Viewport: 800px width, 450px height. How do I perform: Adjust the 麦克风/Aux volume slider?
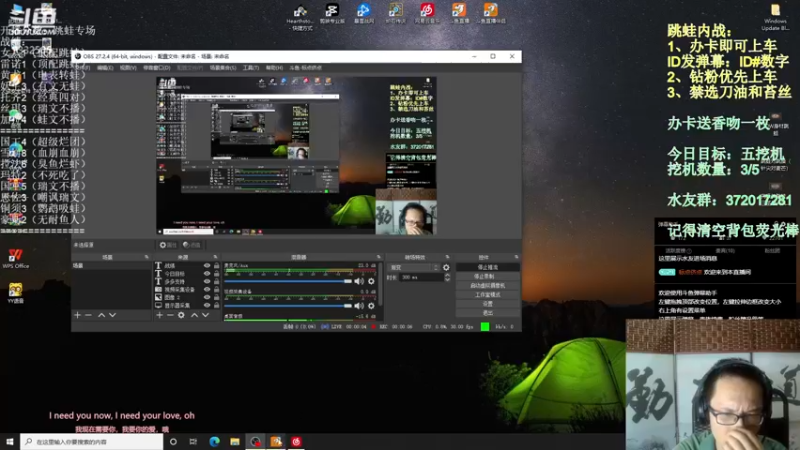(288, 281)
